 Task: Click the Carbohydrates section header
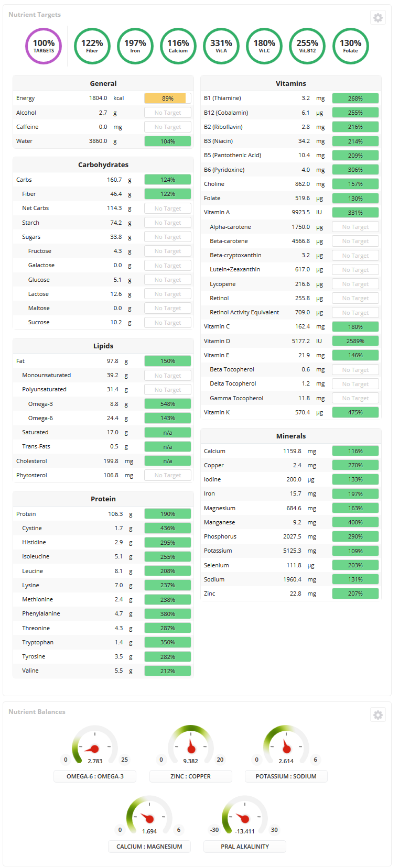(103, 164)
